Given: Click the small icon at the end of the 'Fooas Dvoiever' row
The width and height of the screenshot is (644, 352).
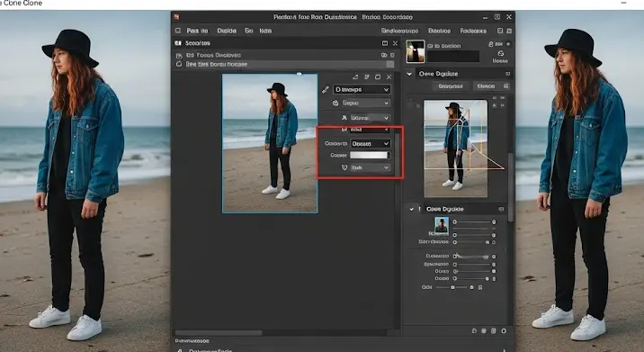Looking at the screenshot, I should 393,55.
